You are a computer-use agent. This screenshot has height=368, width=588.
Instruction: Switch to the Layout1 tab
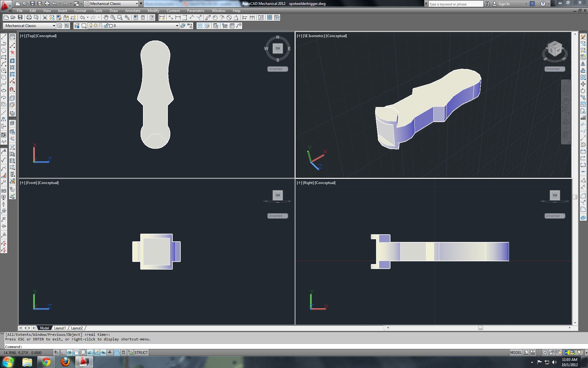(x=60, y=328)
